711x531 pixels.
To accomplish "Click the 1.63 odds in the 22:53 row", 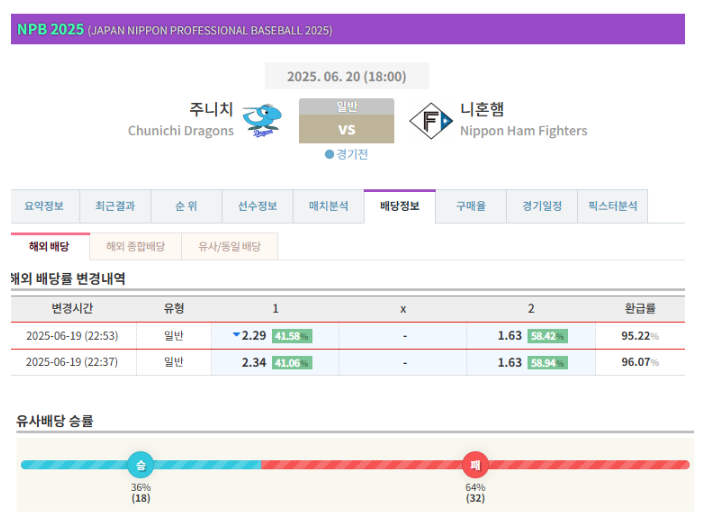I will click(x=510, y=336).
